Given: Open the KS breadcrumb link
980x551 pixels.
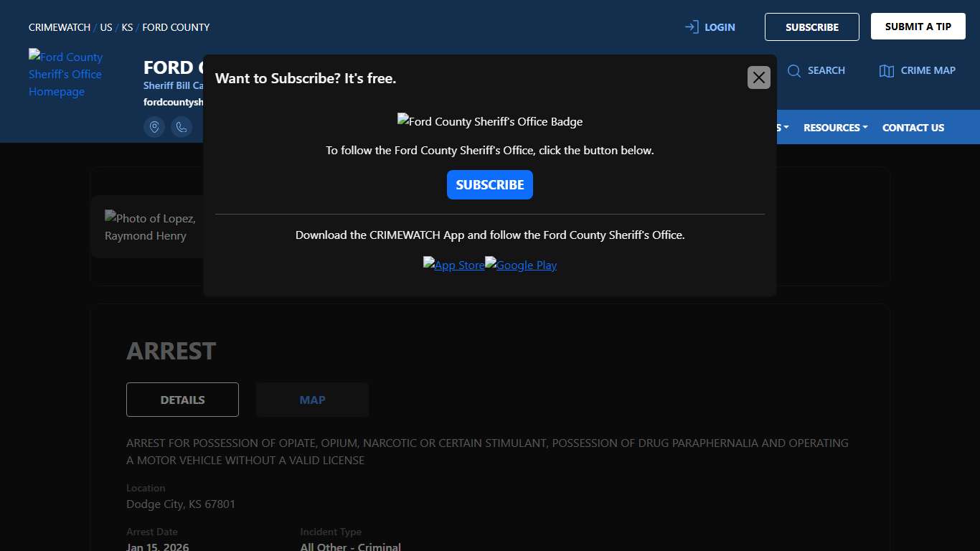Looking at the screenshot, I should click(127, 27).
